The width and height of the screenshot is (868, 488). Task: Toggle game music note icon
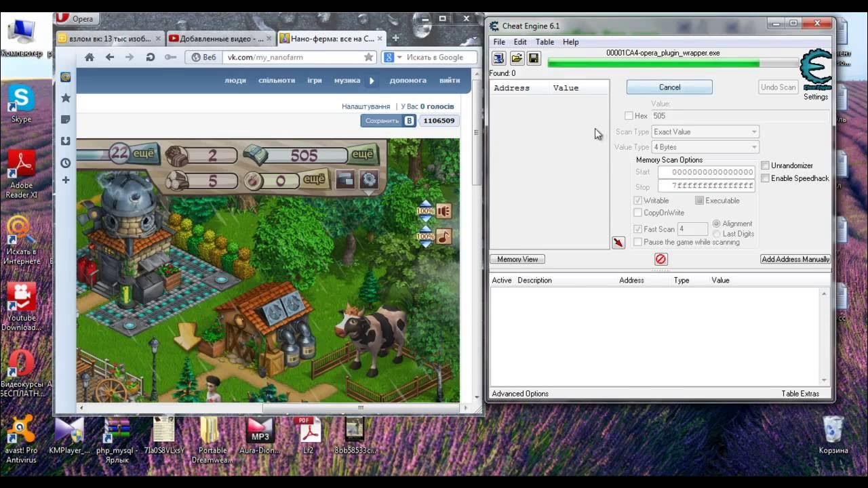coord(443,237)
